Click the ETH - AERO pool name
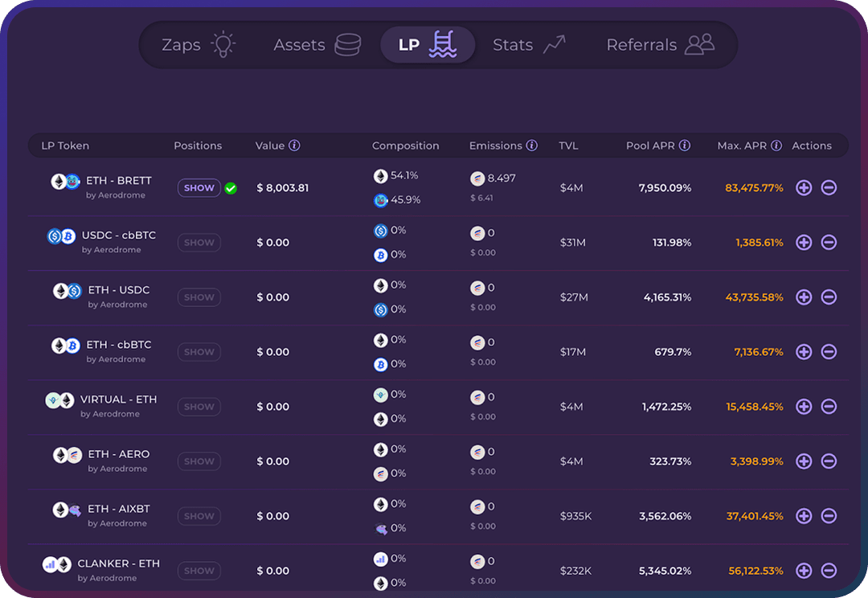 (x=118, y=454)
